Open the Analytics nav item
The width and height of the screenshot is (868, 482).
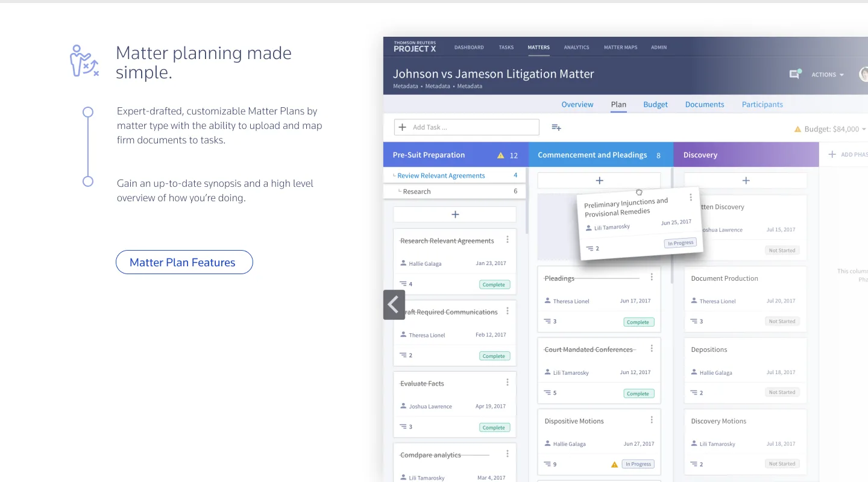[x=576, y=47]
